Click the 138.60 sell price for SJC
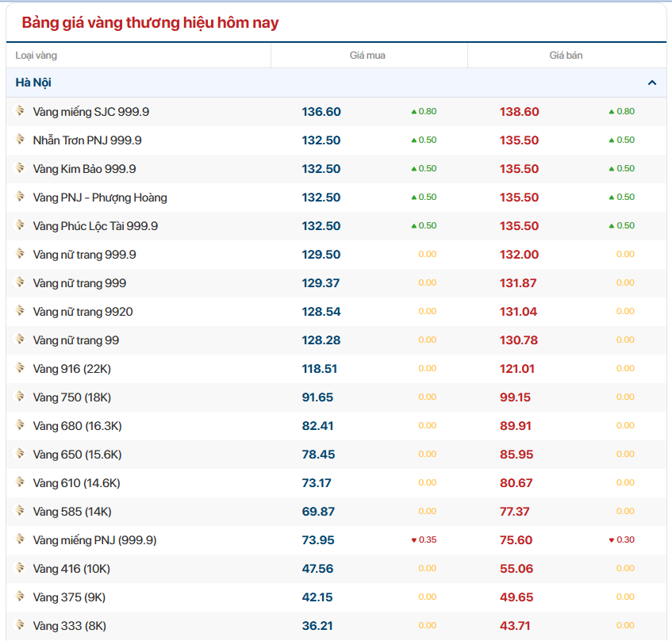The image size is (672, 641). 519,112
